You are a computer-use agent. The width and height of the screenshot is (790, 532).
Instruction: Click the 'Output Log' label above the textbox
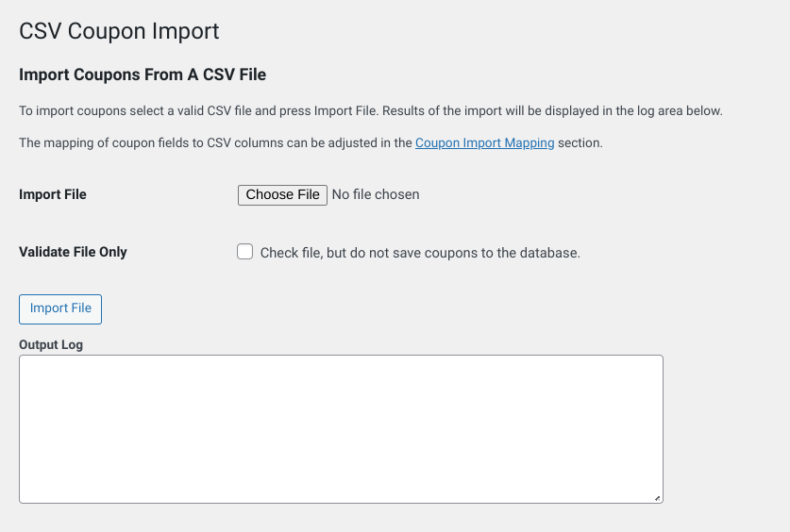click(51, 345)
